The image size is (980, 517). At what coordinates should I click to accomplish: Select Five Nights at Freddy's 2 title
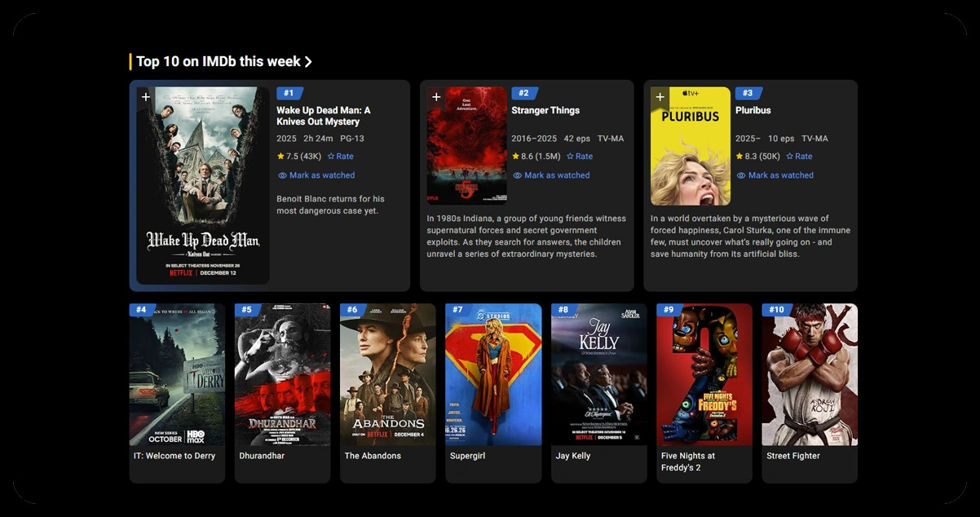pos(687,462)
